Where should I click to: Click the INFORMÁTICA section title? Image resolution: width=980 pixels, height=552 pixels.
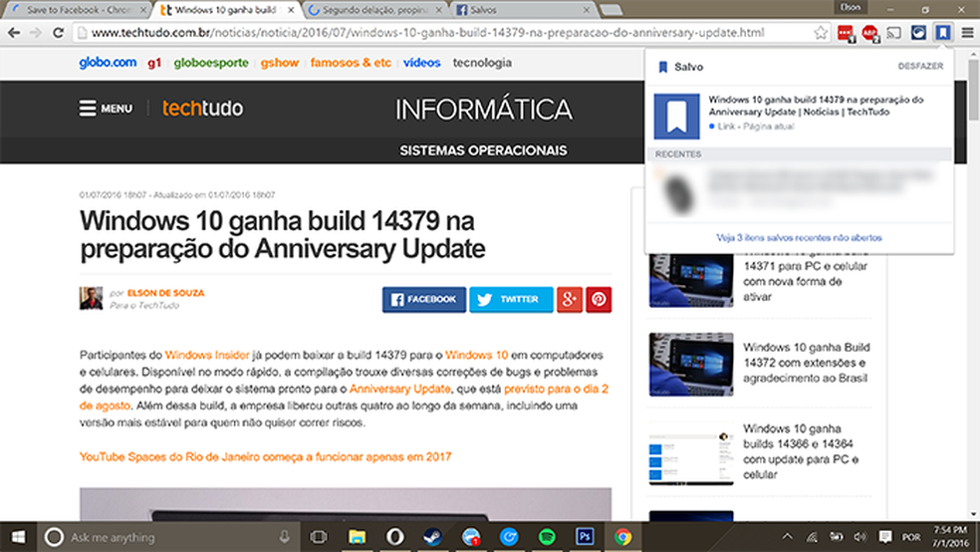pyautogui.click(x=484, y=110)
